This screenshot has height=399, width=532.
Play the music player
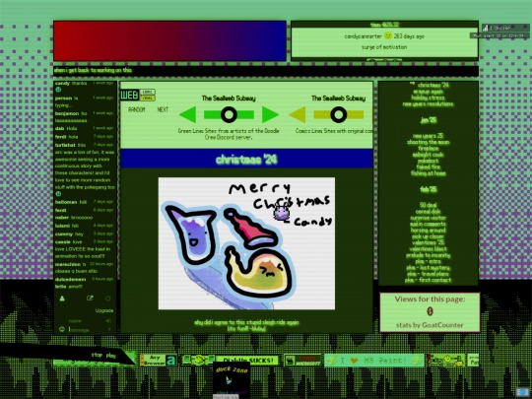coord(111,356)
